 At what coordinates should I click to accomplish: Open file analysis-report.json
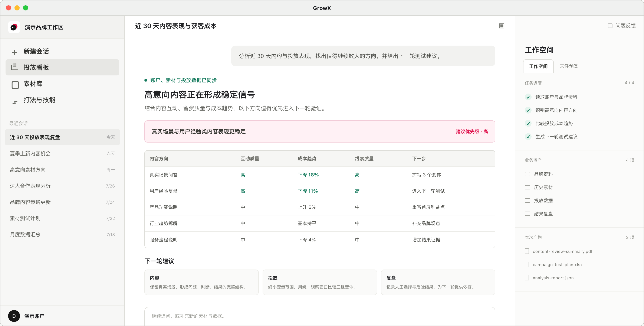click(x=553, y=278)
